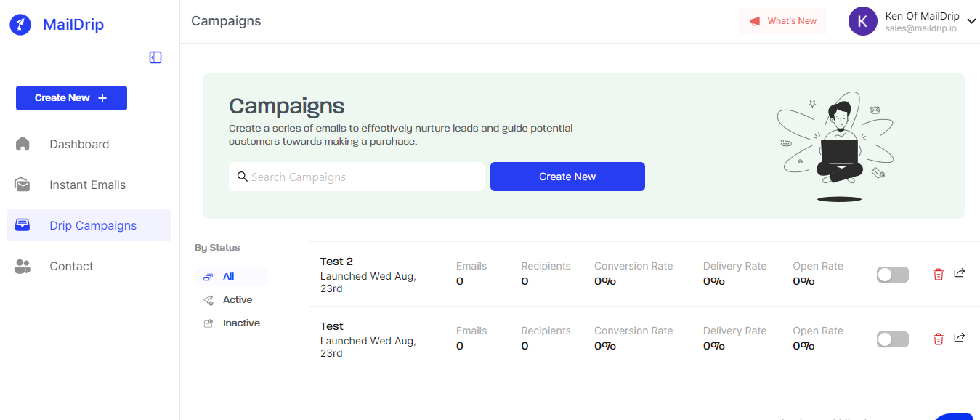The width and height of the screenshot is (980, 420).
Task: Toggle the Test 2 campaign on
Action: click(893, 275)
